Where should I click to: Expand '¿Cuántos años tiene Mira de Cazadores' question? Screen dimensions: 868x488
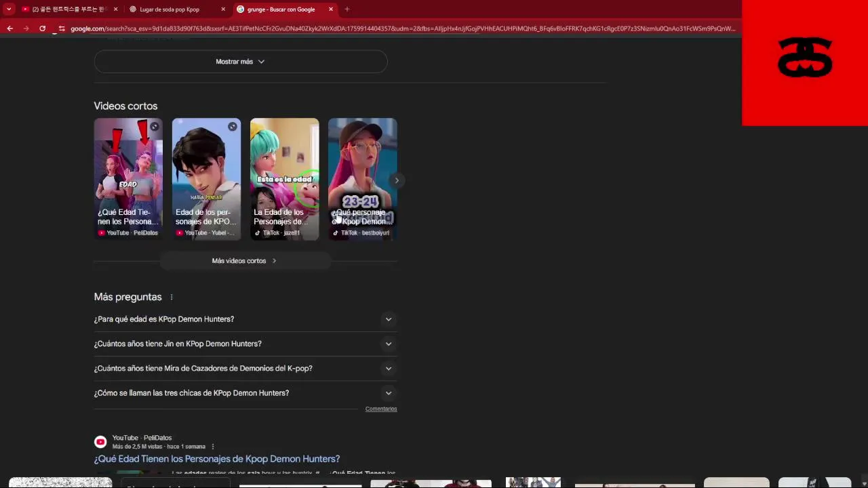pyautogui.click(x=245, y=369)
